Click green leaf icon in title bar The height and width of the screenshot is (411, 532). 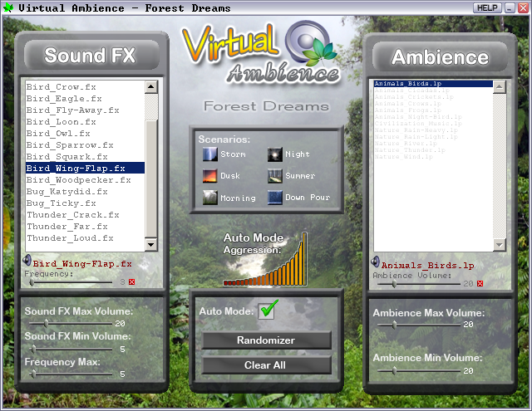click(x=8, y=7)
